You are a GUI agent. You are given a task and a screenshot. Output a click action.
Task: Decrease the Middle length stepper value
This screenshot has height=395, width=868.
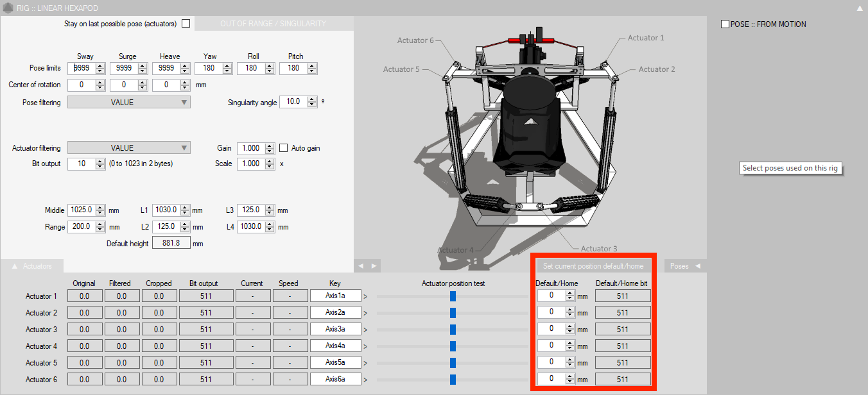[100, 213]
